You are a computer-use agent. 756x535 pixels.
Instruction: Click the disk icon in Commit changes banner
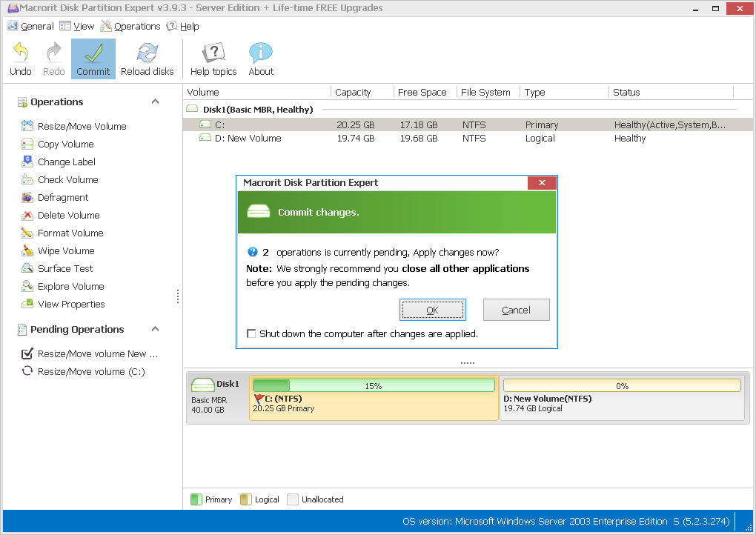coord(259,212)
